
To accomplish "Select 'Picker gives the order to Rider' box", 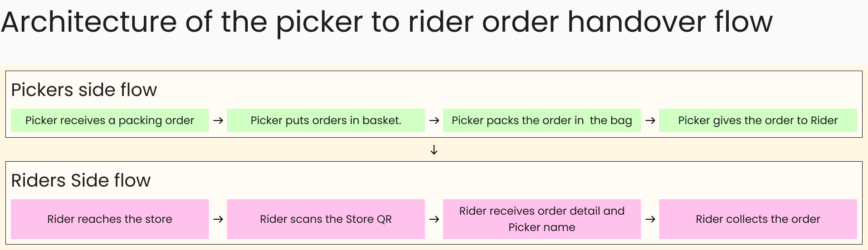I will click(758, 120).
